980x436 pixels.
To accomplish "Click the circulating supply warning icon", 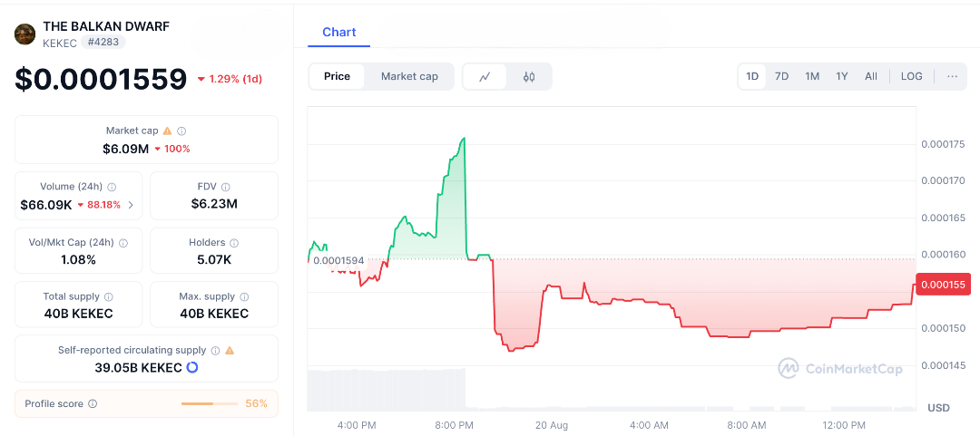I will point(230,351).
